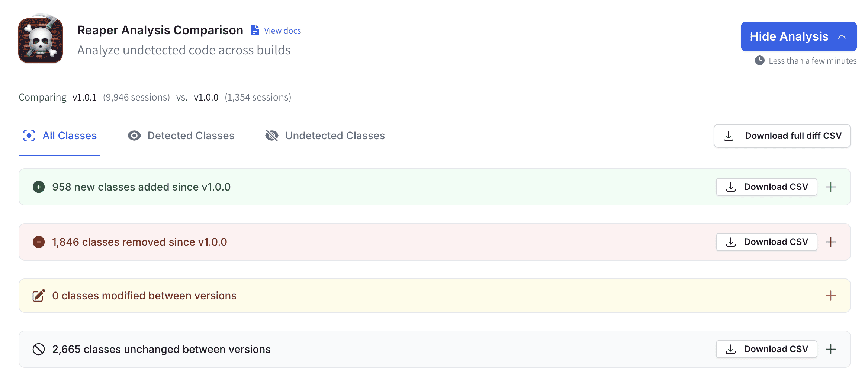Expand the 2,665 classes unchanged section

point(830,349)
